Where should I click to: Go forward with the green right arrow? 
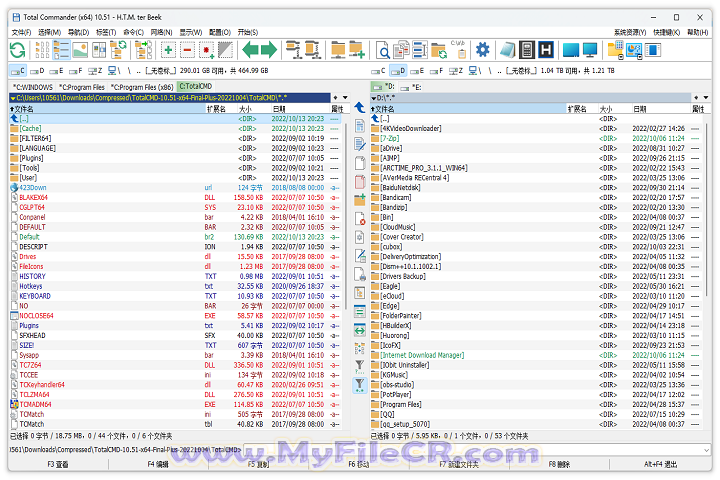click(x=269, y=50)
